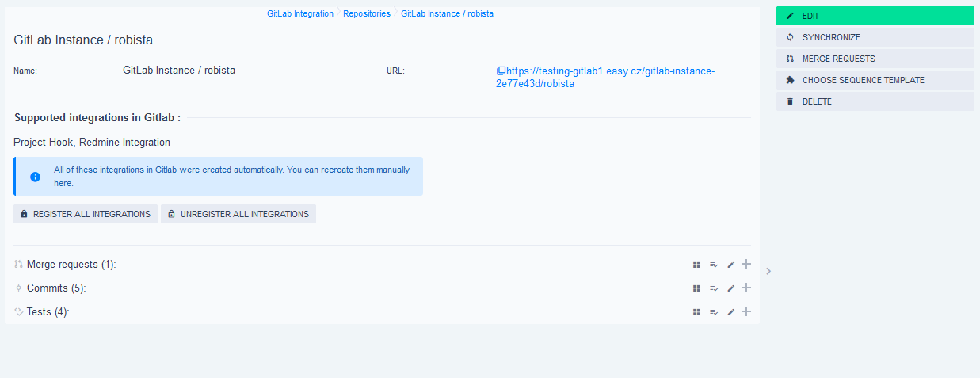Click list-check icon in Commits row
This screenshot has height=378, width=980.
(x=714, y=288)
